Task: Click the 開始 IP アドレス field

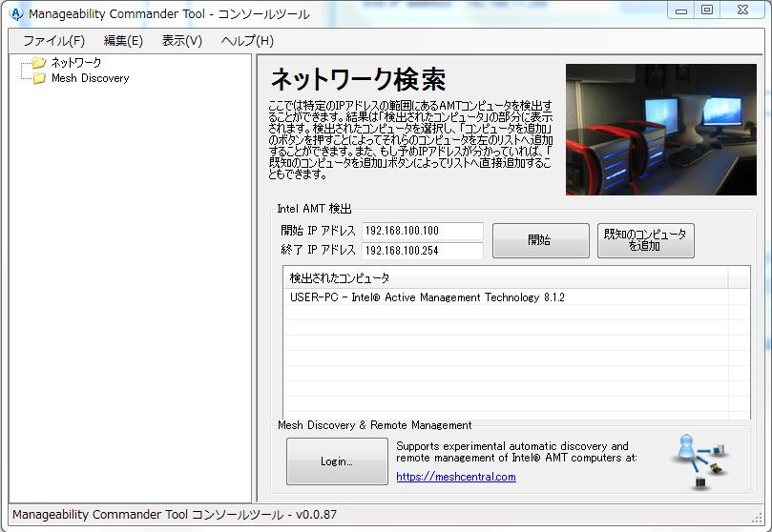Action: pyautogui.click(x=423, y=231)
